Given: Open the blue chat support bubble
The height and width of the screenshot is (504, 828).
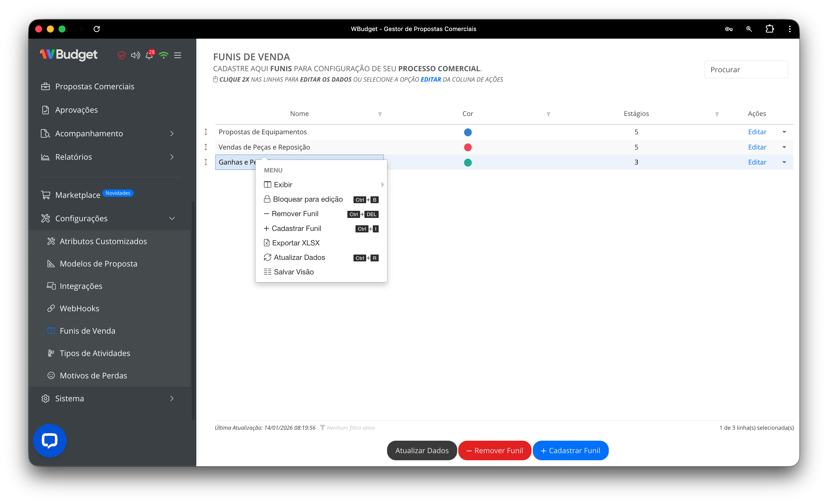Looking at the screenshot, I should (x=50, y=440).
